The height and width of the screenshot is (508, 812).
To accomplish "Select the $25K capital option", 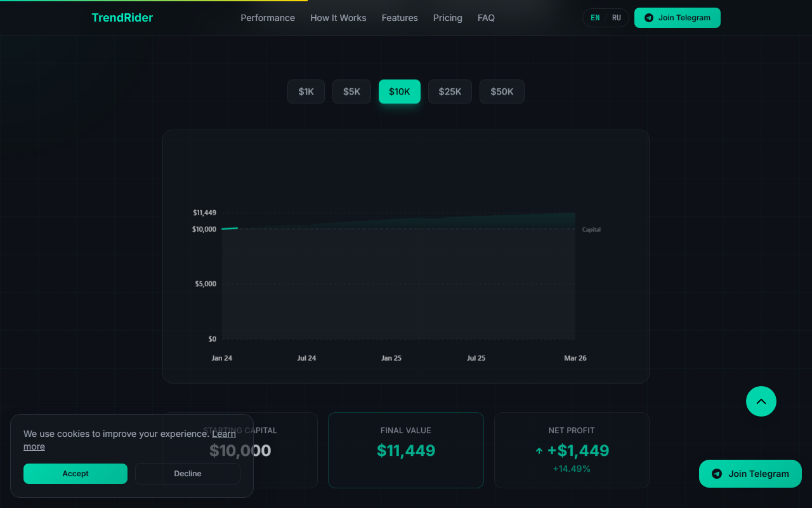I will 450,91.
